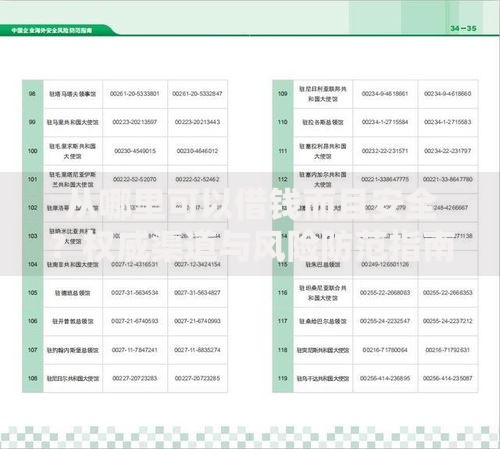The image size is (500, 449).
Task: Select row number 109 cell
Action: (283, 94)
